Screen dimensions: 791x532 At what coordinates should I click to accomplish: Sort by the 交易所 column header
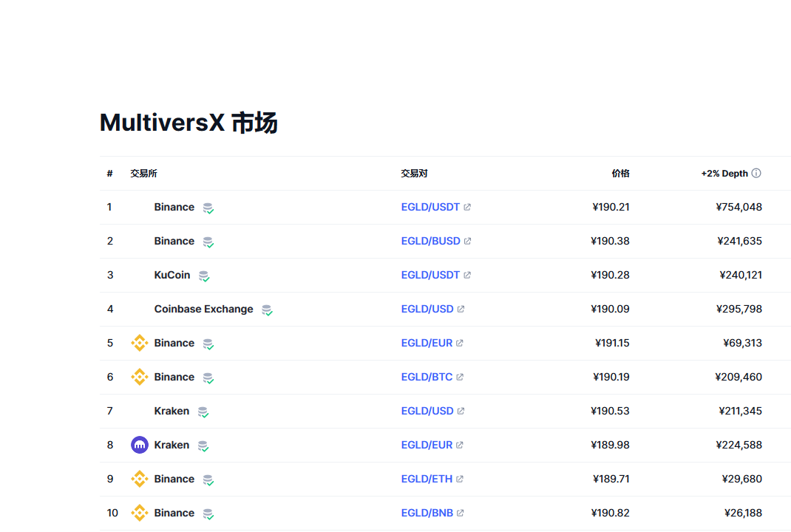click(x=143, y=174)
